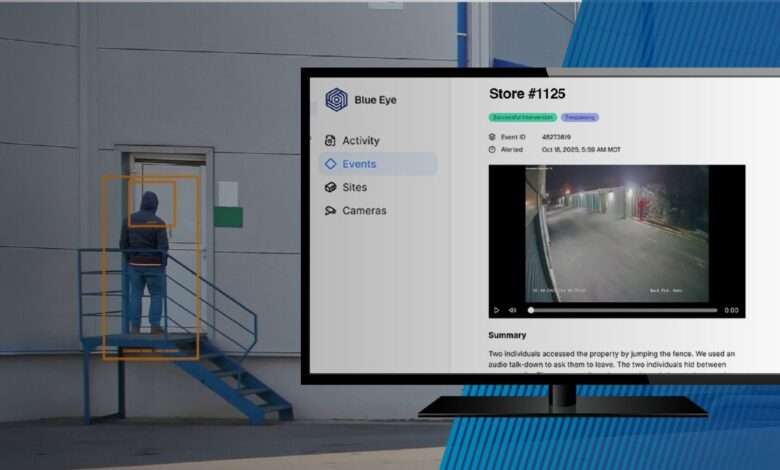Click the video surveillance footage frame

point(616,233)
